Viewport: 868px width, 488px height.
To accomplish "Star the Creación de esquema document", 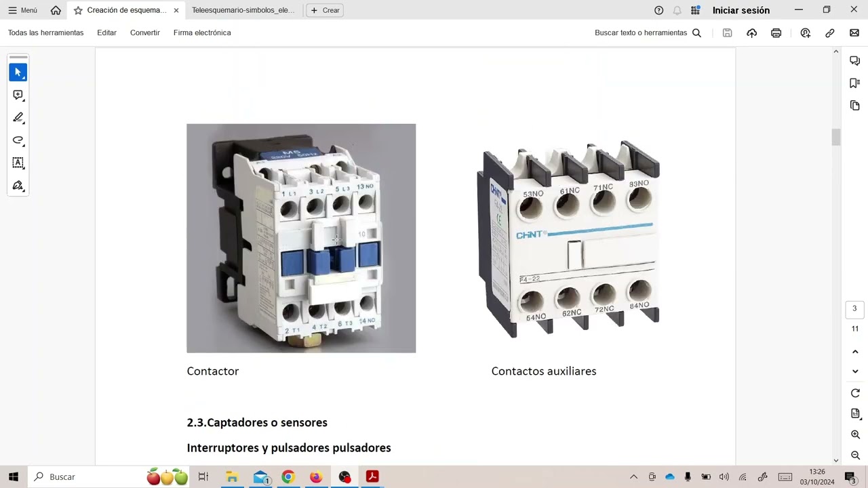I will click(78, 10).
